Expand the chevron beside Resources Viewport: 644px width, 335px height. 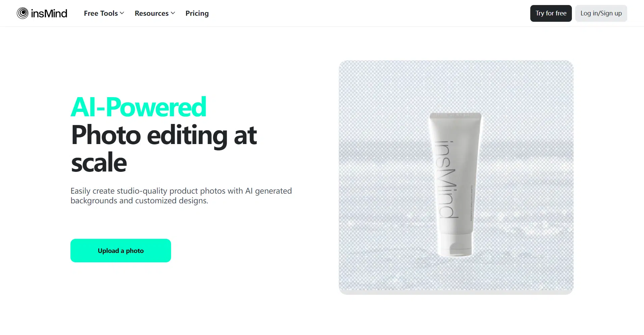click(x=173, y=13)
